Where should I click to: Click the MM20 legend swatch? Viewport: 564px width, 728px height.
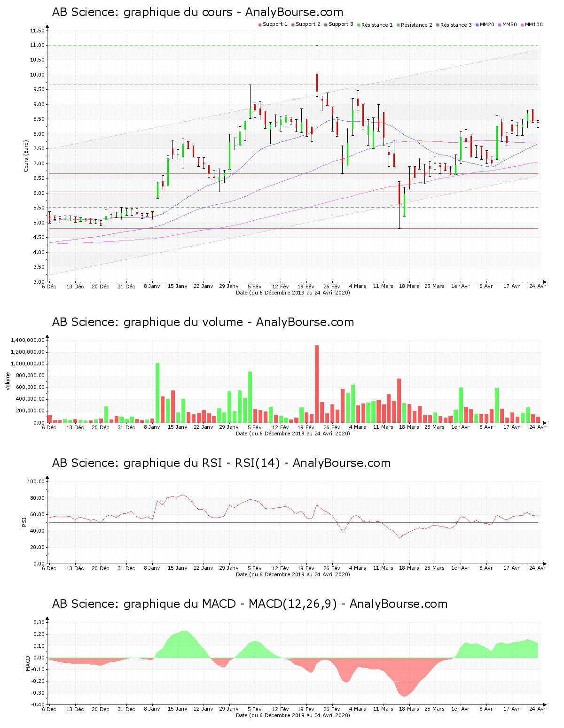476,25
